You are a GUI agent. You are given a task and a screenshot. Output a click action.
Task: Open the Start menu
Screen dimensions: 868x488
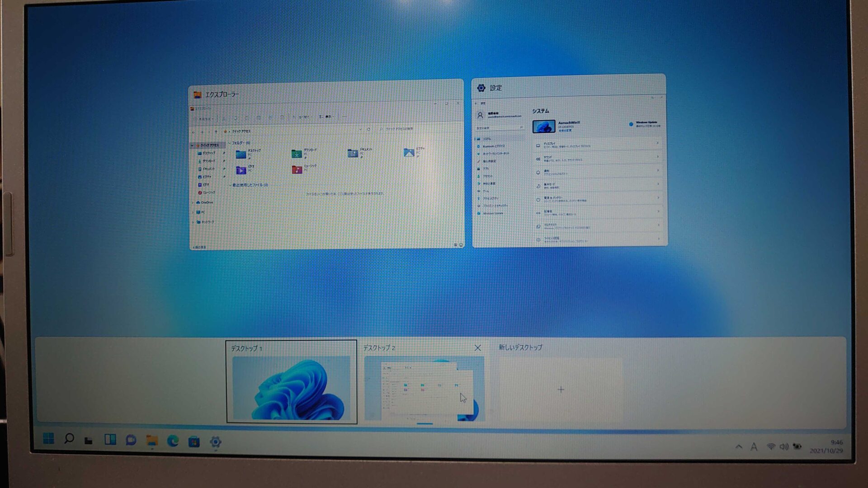(48, 438)
